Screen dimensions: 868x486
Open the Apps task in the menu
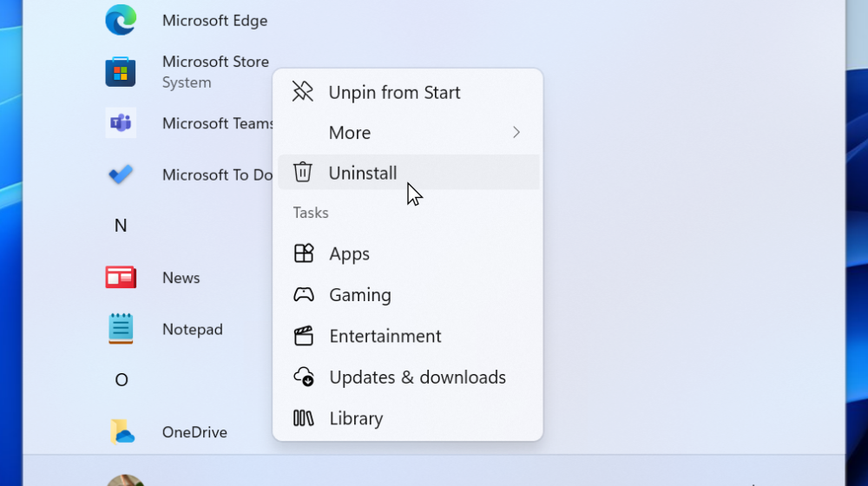click(350, 254)
